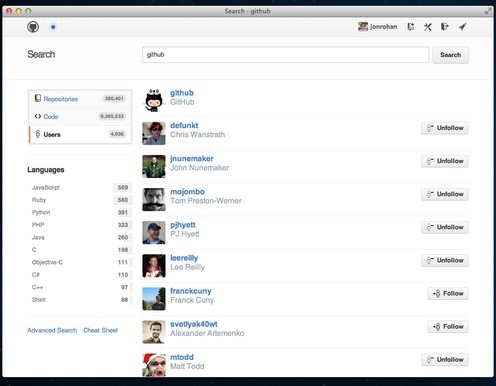Switch to Code results tab
The image size is (496, 386).
(x=80, y=117)
